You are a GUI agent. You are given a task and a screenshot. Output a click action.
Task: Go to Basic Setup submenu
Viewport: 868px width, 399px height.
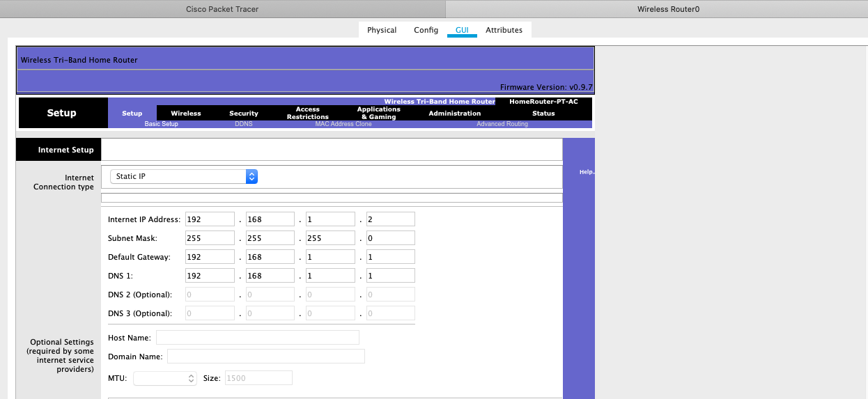pyautogui.click(x=161, y=124)
